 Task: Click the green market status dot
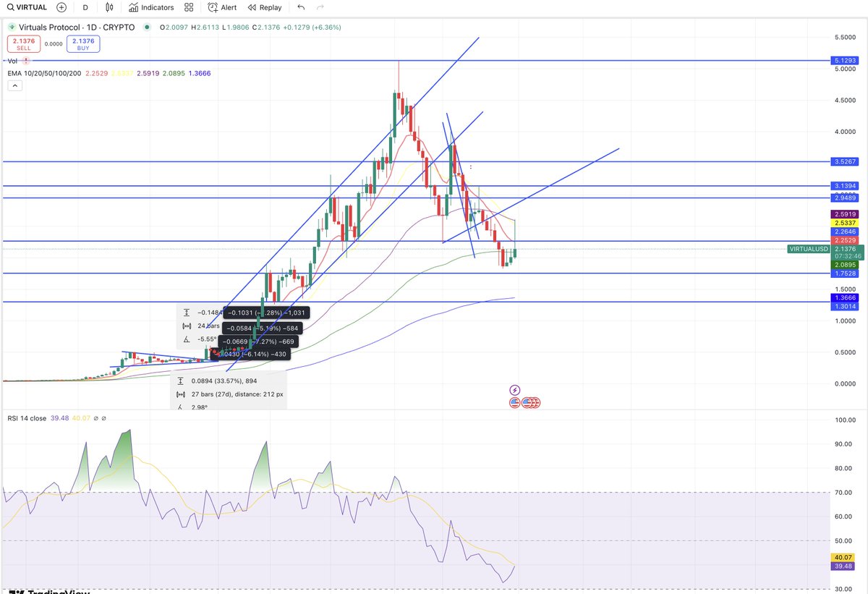pos(148,27)
